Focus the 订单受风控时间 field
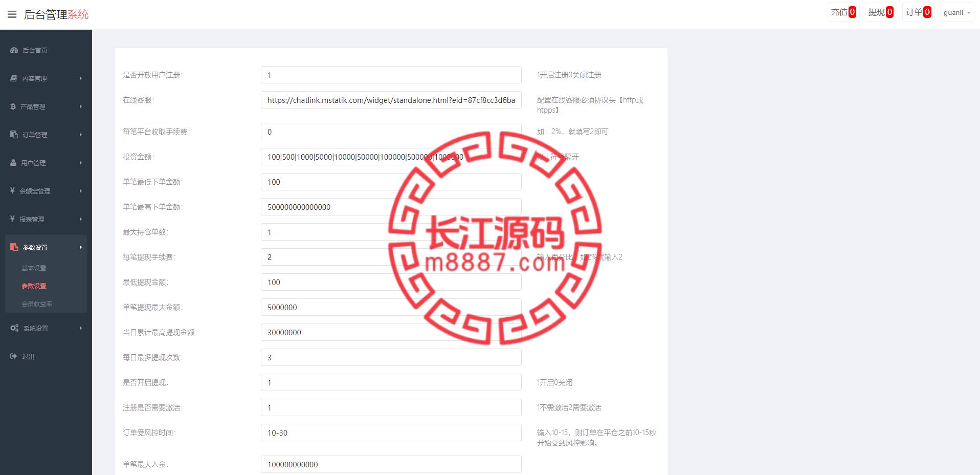Screen dimensions: 980x475 [391, 433]
